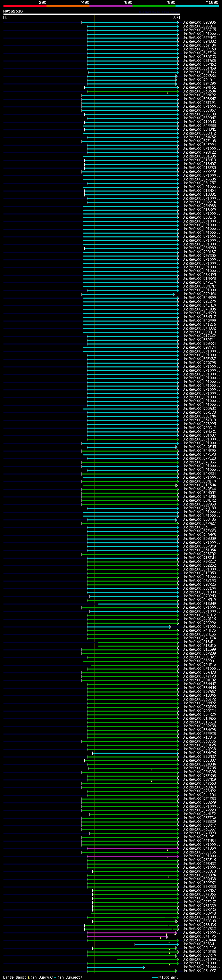
Task: Select the UniRef100_C6TMS6 hit
Action: pyautogui.click(x=199, y=72)
